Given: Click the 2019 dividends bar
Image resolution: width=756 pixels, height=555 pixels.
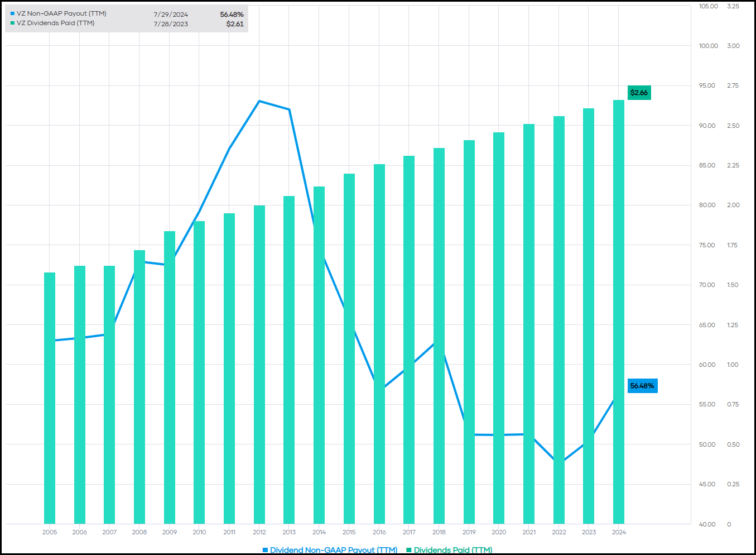Looking at the screenshot, I should tap(469, 332).
